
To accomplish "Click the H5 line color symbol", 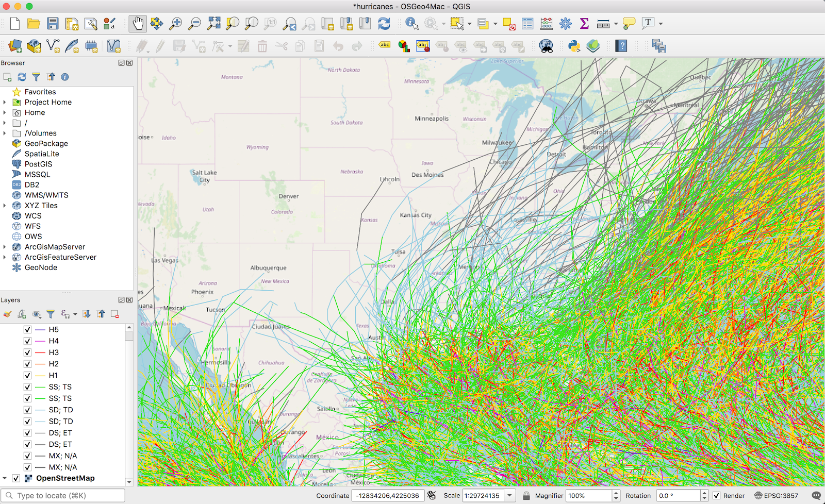I will click(40, 330).
